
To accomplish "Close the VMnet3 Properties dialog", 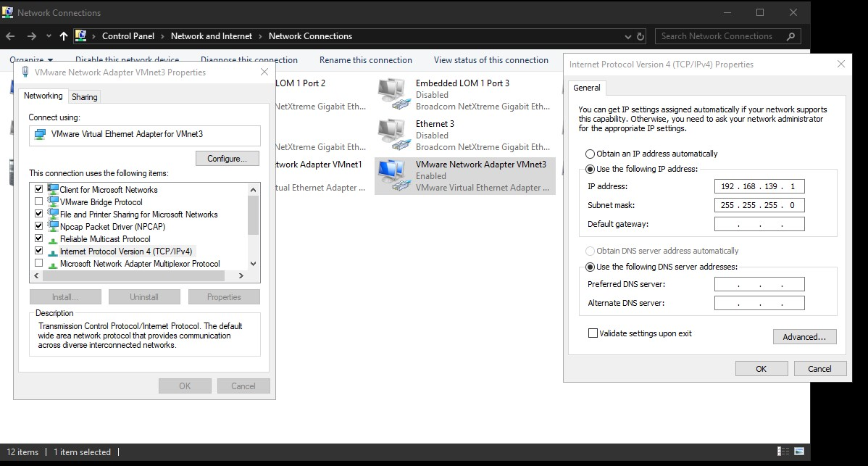I will click(264, 72).
